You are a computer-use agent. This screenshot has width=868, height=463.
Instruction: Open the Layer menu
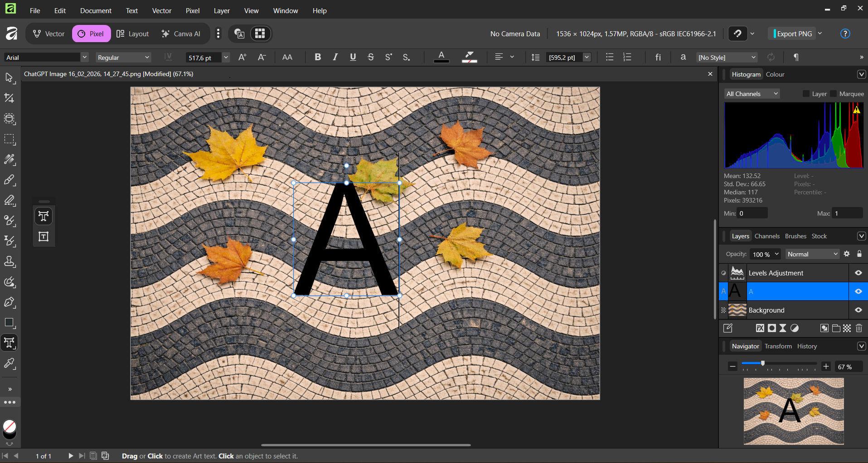(x=221, y=11)
